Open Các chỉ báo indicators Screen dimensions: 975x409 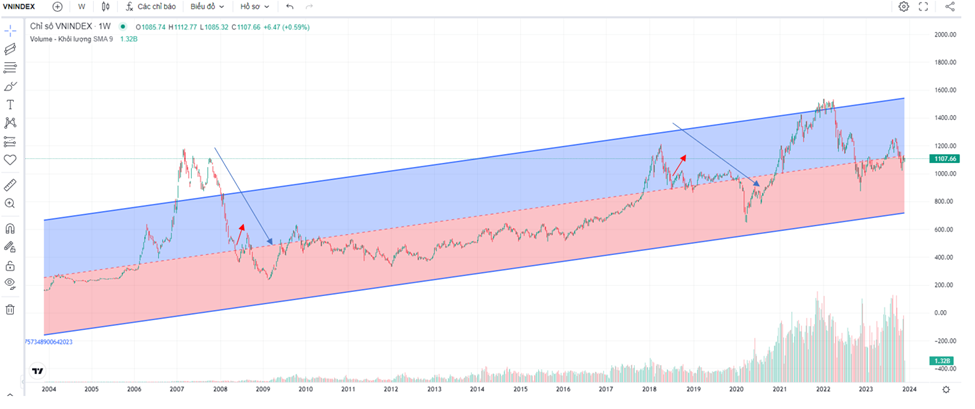click(x=151, y=6)
